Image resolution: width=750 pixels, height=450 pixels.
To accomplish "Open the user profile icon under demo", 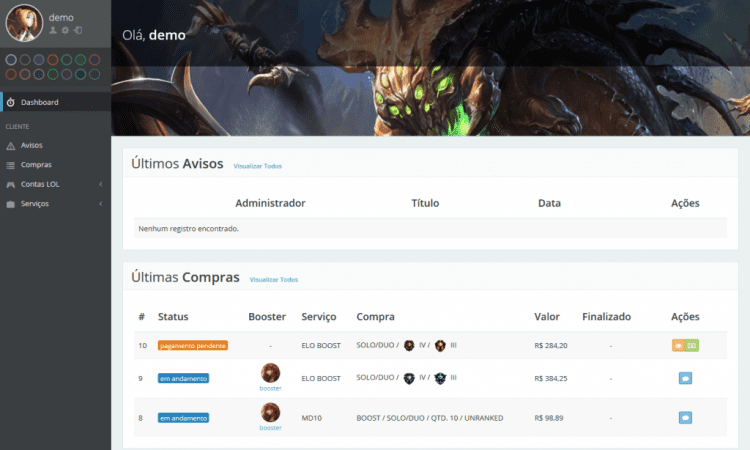I will (x=53, y=30).
